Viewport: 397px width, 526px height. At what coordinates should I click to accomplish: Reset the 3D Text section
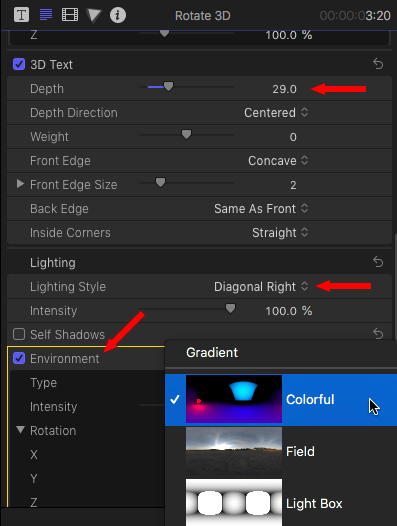click(x=378, y=63)
